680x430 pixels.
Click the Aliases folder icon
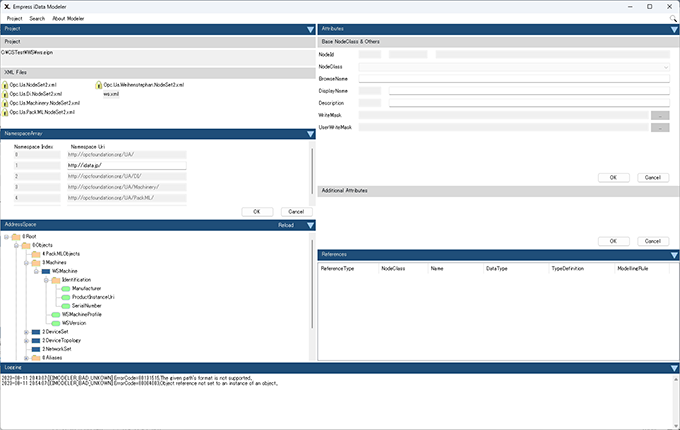[36, 358]
